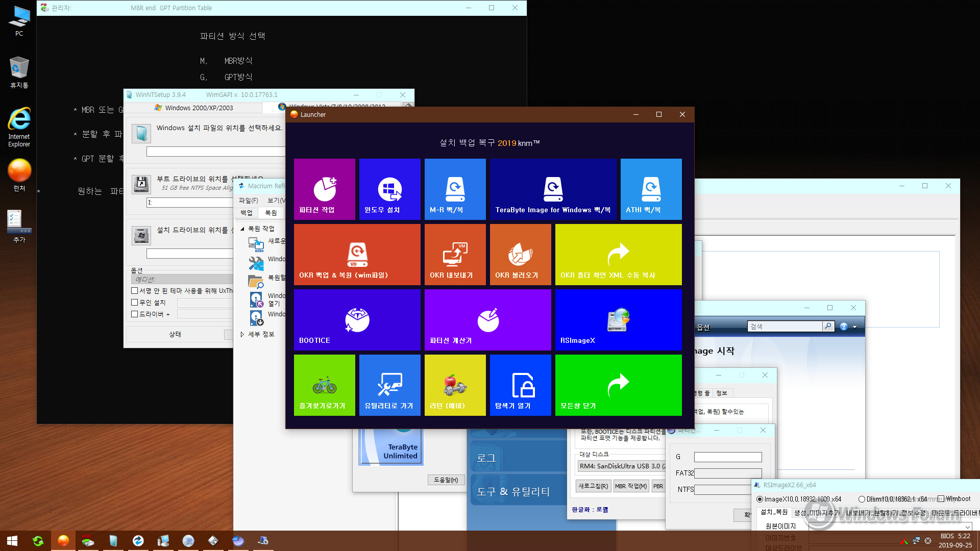The image size is (980, 551).
Task: Click the floppy disk taskbar icon
Action: (213, 541)
